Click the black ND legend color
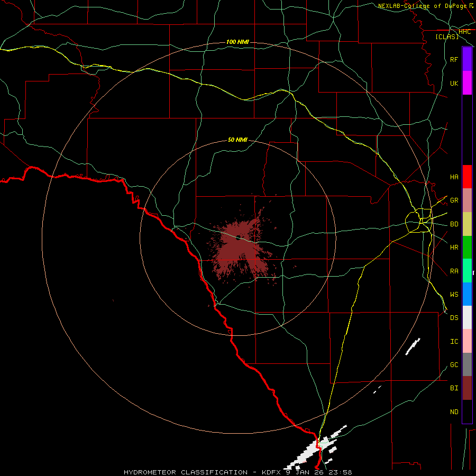 pyautogui.click(x=467, y=411)
